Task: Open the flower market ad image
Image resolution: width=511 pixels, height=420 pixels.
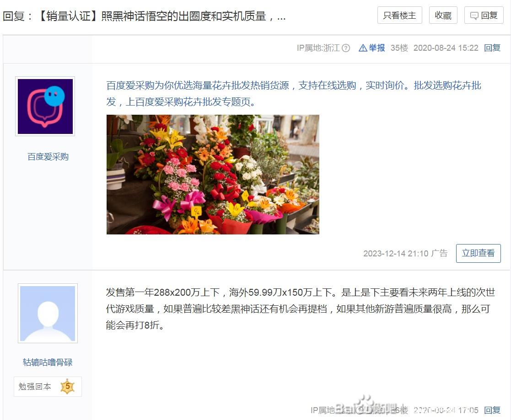Action: pyautogui.click(x=213, y=174)
